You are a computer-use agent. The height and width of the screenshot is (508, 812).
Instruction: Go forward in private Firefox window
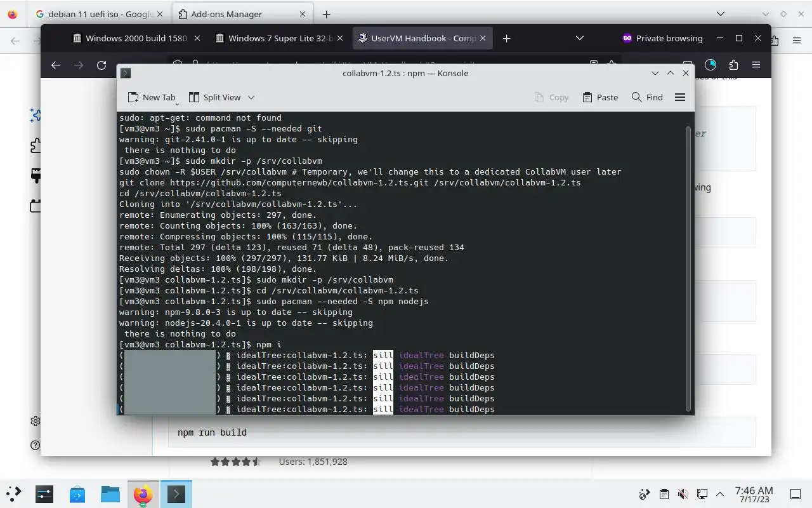(x=79, y=65)
